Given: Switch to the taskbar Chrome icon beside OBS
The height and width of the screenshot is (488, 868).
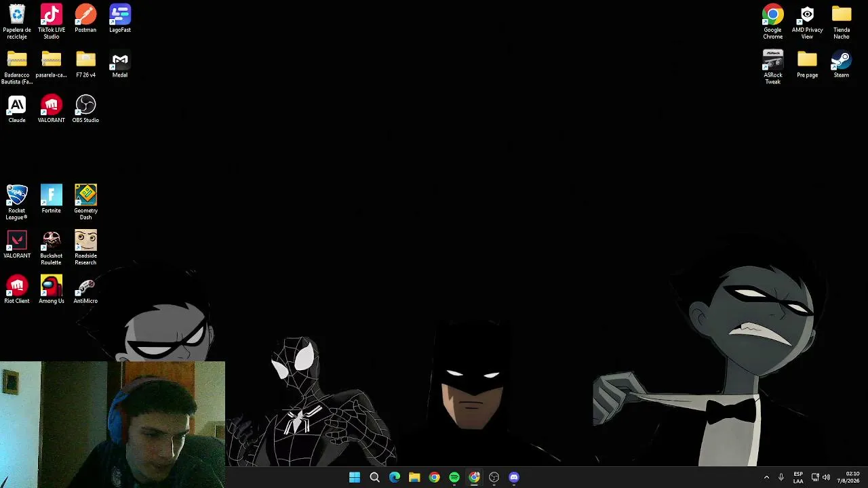Looking at the screenshot, I should 474,478.
